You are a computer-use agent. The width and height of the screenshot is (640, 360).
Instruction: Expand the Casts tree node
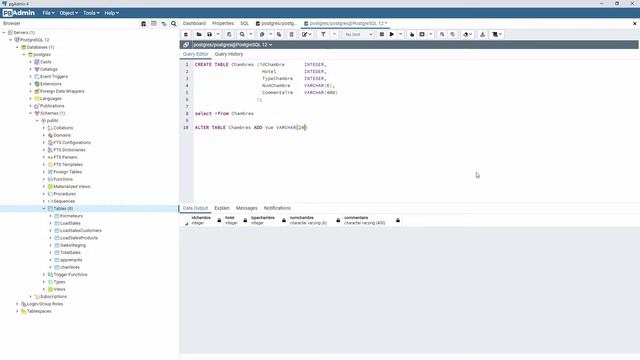[x=31, y=62]
